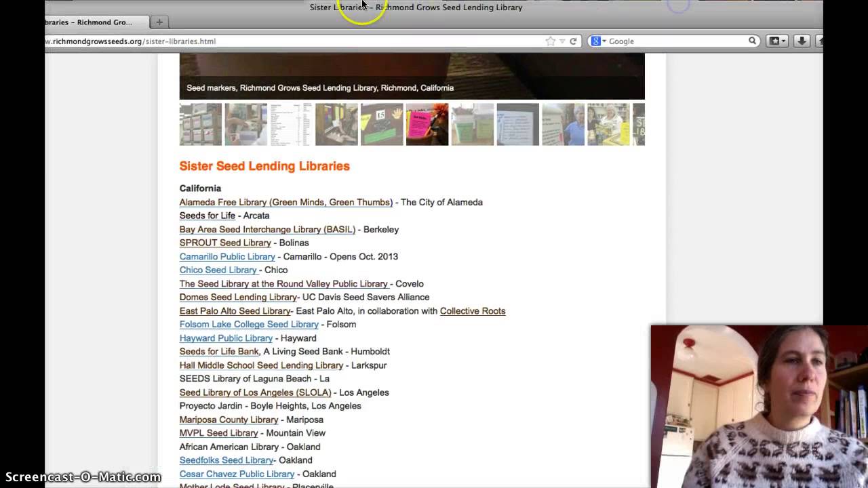The height and width of the screenshot is (488, 868).
Task: Open the Downloads arrow button
Action: (x=802, y=41)
